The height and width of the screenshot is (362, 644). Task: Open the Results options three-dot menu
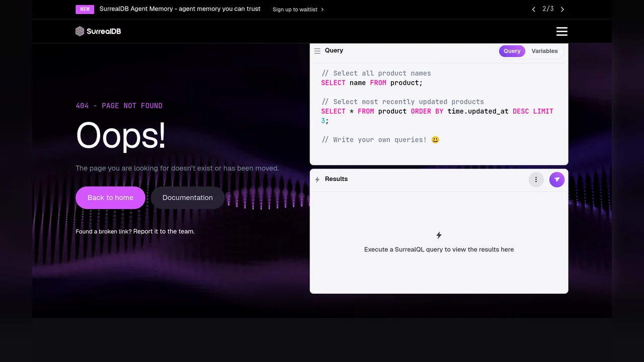tap(536, 179)
